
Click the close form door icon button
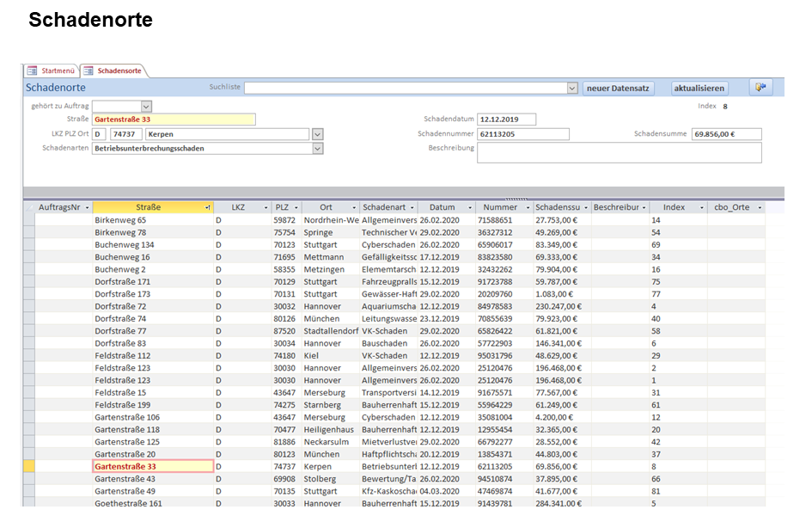(x=760, y=88)
